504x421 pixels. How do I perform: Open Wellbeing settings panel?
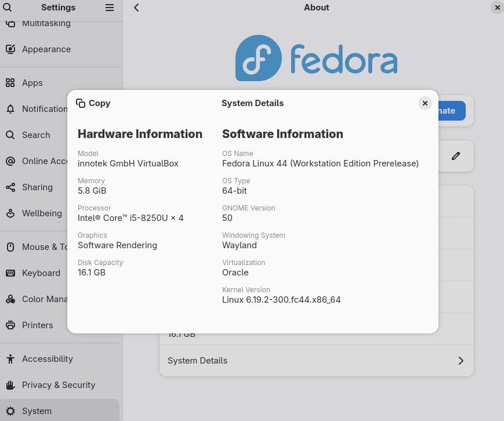42,213
